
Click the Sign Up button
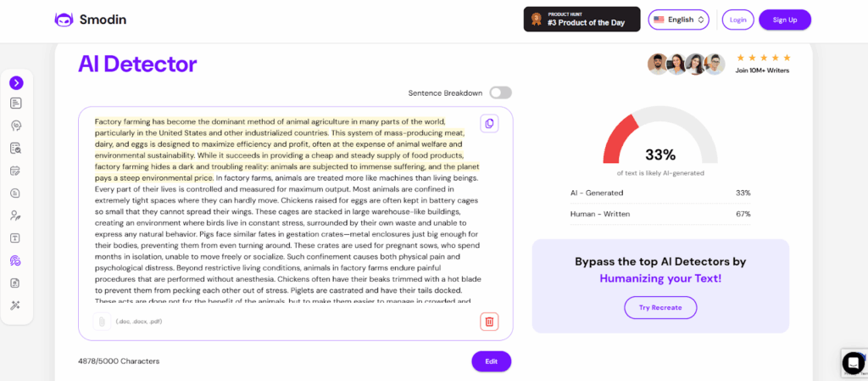(x=785, y=20)
